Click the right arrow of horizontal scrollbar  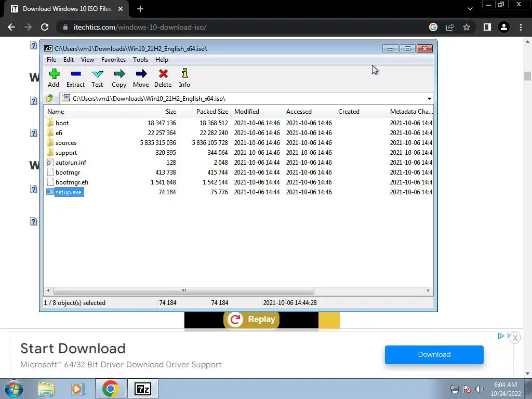point(428,291)
